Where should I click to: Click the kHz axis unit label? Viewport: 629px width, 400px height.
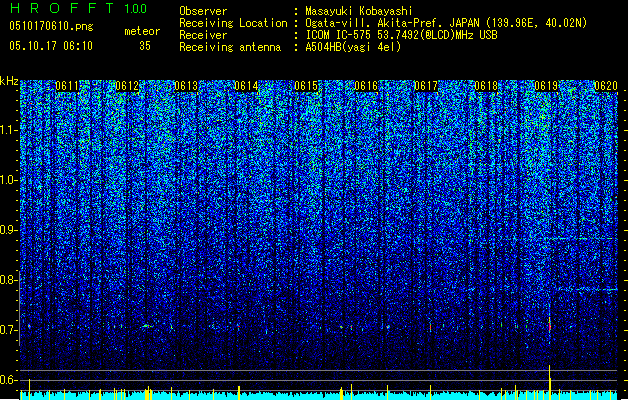[x=9, y=81]
